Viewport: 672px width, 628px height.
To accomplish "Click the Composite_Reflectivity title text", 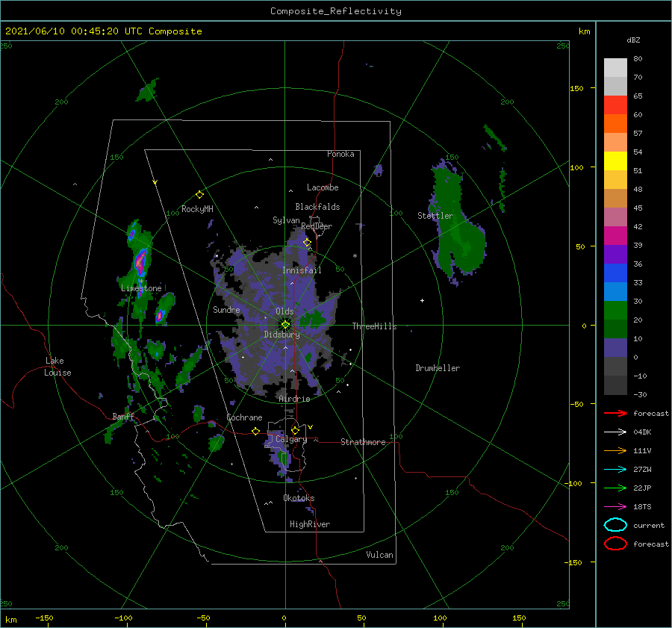I will pyautogui.click(x=336, y=11).
